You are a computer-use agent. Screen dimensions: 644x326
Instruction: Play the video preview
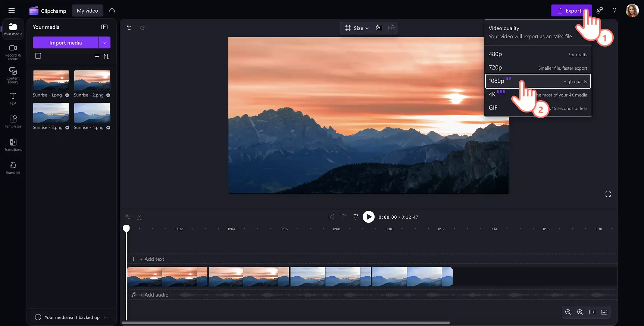pos(369,217)
